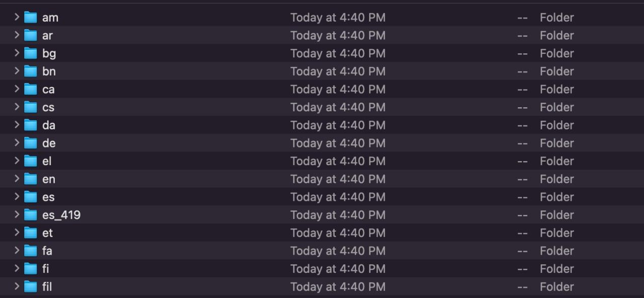Select the 'de' folder icon
644x298 pixels.
click(x=31, y=143)
